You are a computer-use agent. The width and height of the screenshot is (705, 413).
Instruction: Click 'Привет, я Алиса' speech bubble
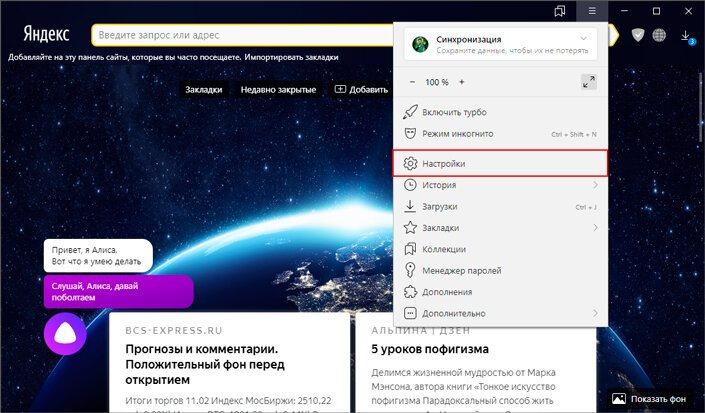point(98,256)
